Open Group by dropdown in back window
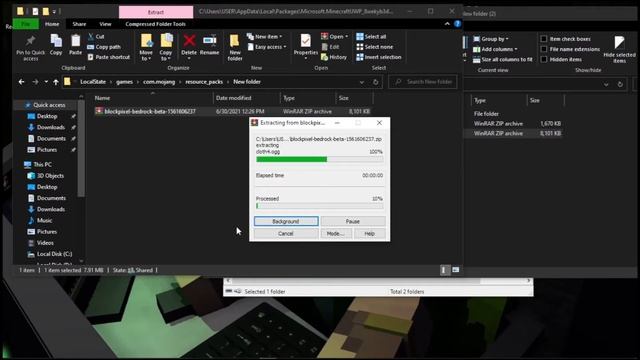The image size is (640, 360). (491, 39)
